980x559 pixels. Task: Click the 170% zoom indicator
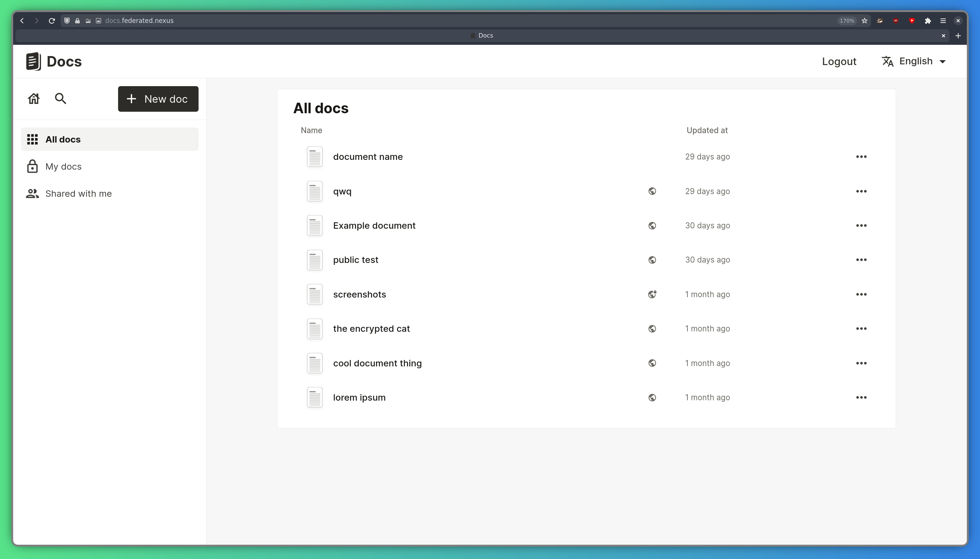pos(846,21)
